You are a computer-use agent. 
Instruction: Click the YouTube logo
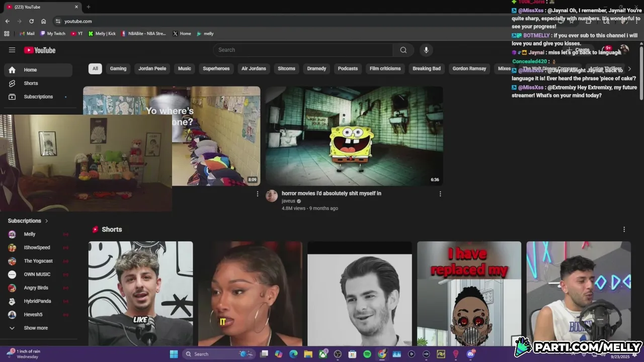tap(40, 50)
